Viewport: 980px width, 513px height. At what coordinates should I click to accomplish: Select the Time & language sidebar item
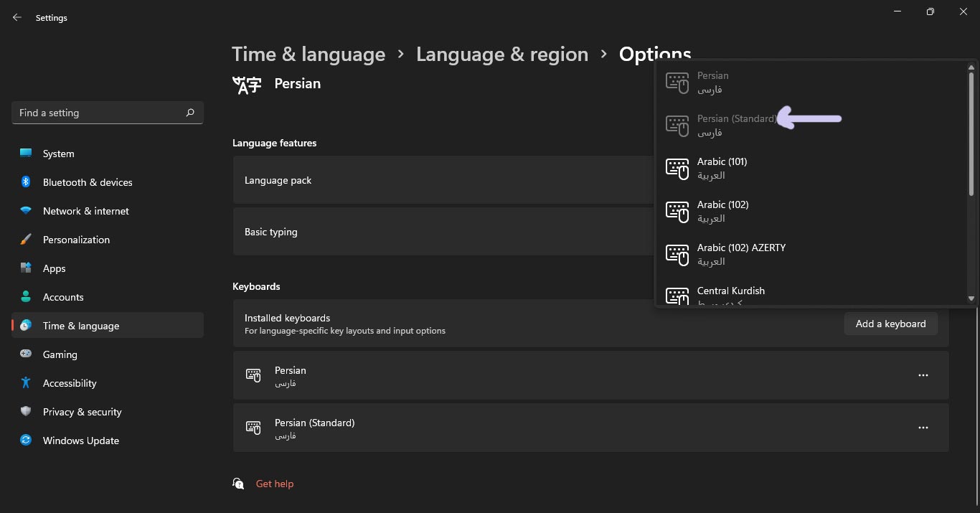(x=108, y=326)
